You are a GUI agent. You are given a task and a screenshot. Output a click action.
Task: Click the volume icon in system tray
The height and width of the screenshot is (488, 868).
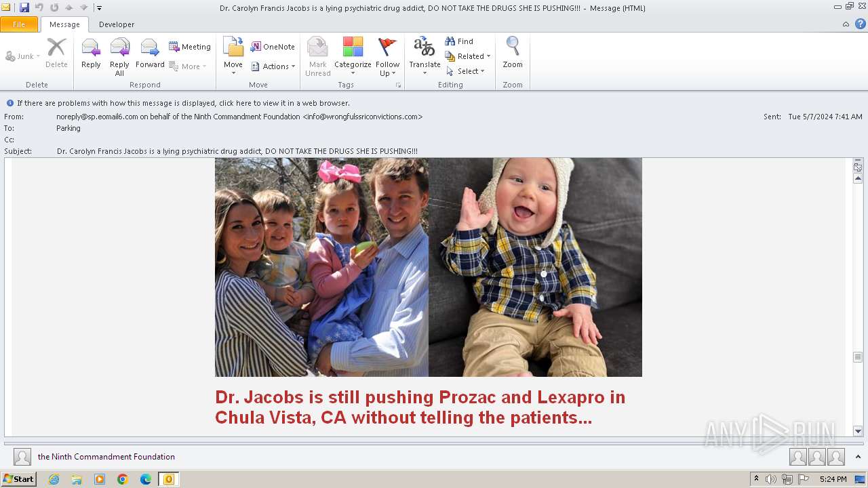click(x=771, y=479)
